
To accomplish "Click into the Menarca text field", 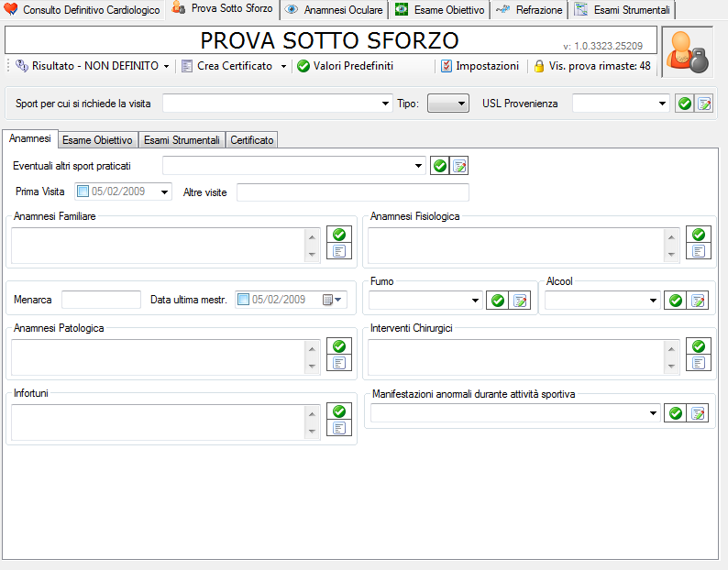I will pos(101,300).
